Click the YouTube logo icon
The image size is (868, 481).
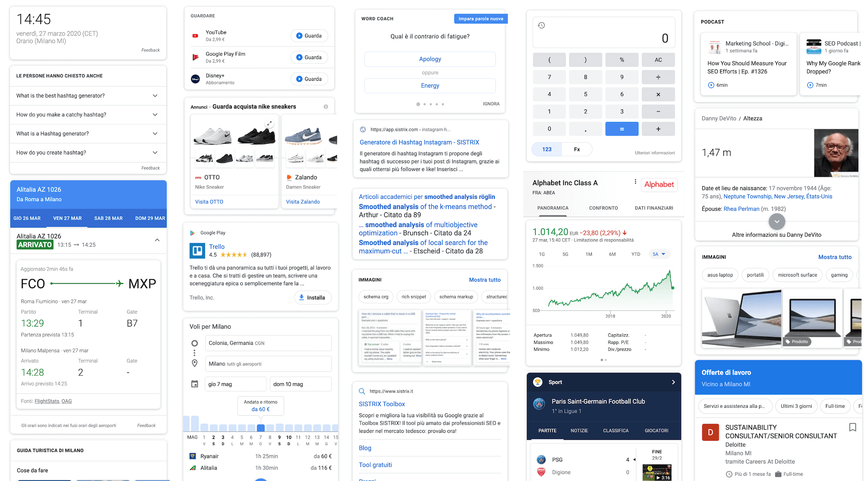click(x=195, y=36)
